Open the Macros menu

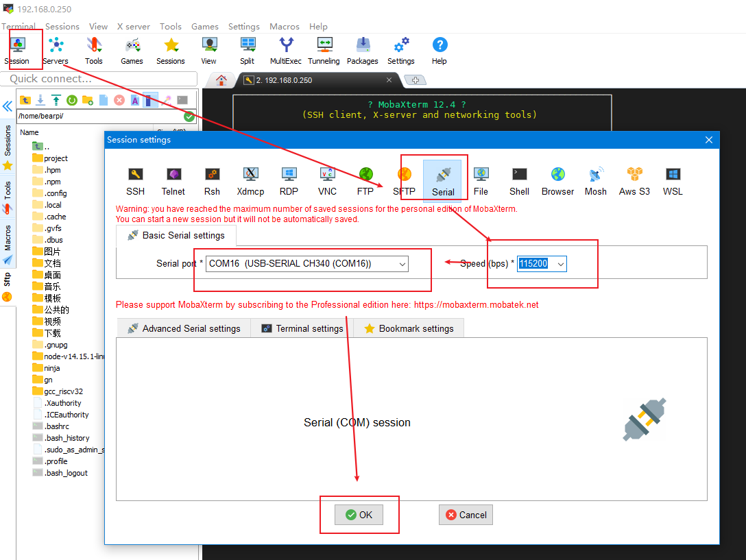coord(285,26)
